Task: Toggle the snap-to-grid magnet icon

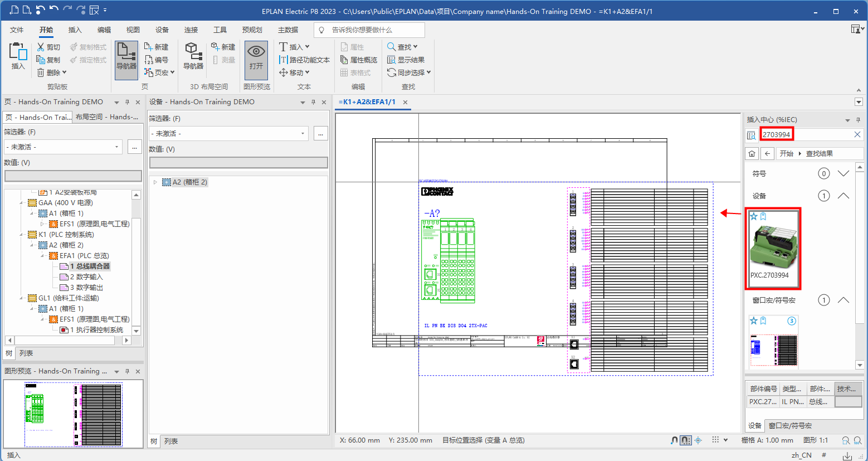Action: point(686,440)
